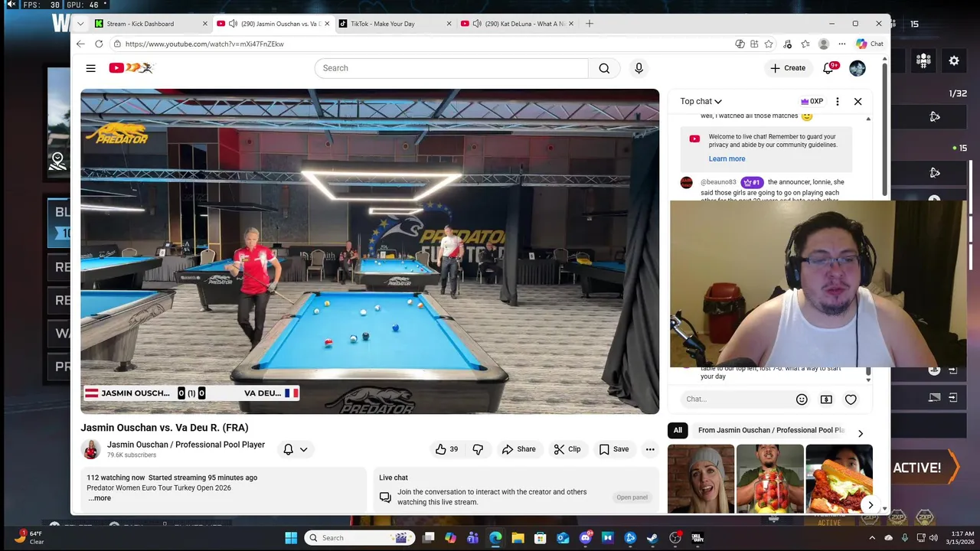Open Edge media control icon
The width and height of the screenshot is (980, 551).
(787, 44)
